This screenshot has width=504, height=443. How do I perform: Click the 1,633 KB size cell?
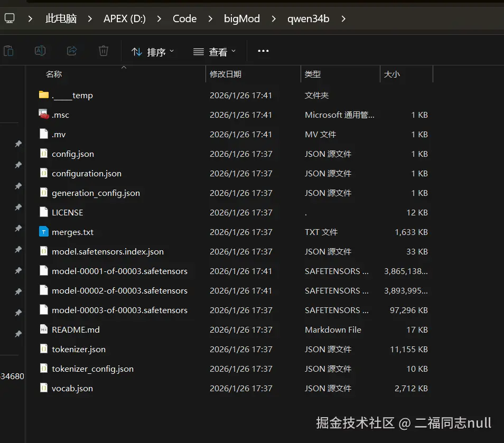click(411, 232)
